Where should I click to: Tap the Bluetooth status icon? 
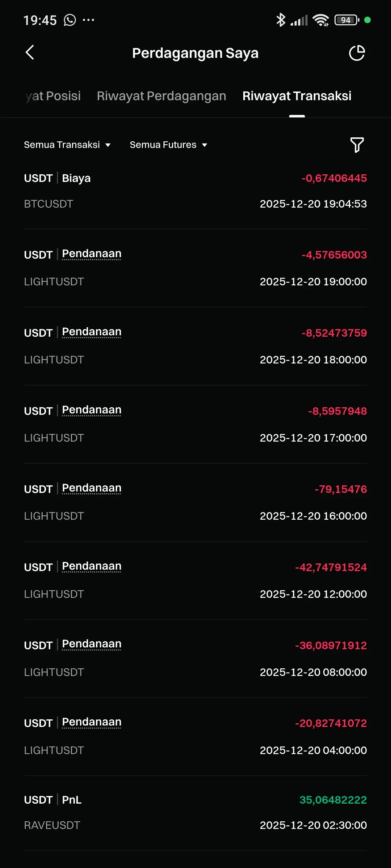281,20
